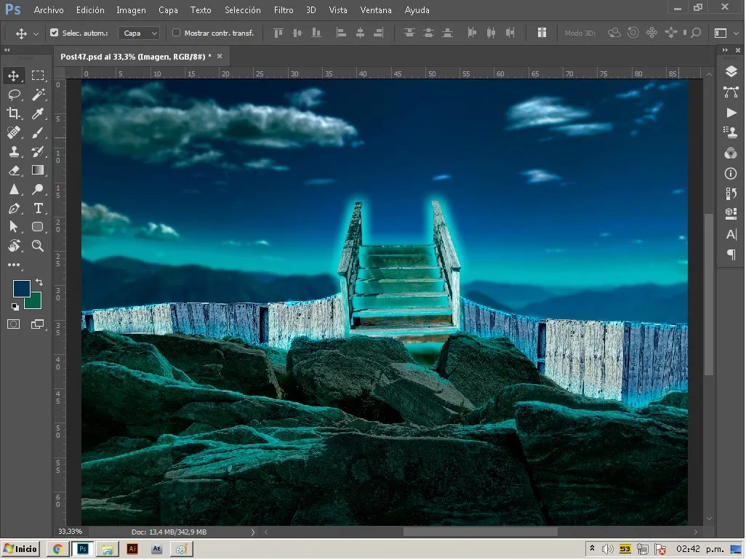Open the Info panel icon
The image size is (746, 560).
[x=731, y=174]
